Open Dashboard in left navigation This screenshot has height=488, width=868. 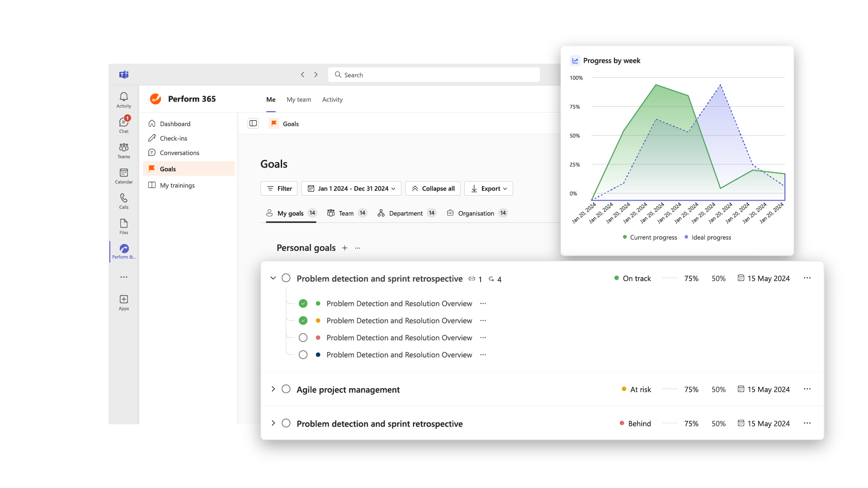[189, 124]
